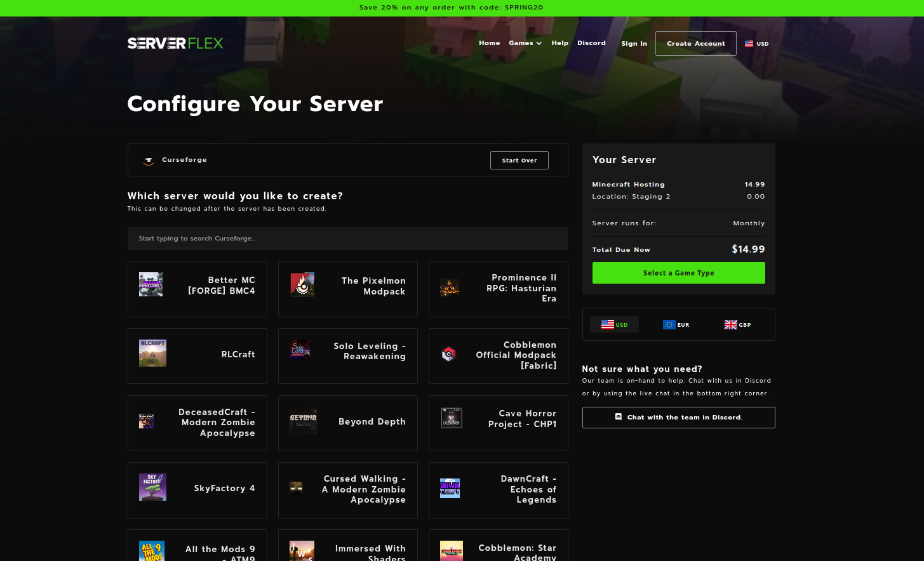924x561 pixels.
Task: Change the Monthly billing period
Action: [749, 223]
